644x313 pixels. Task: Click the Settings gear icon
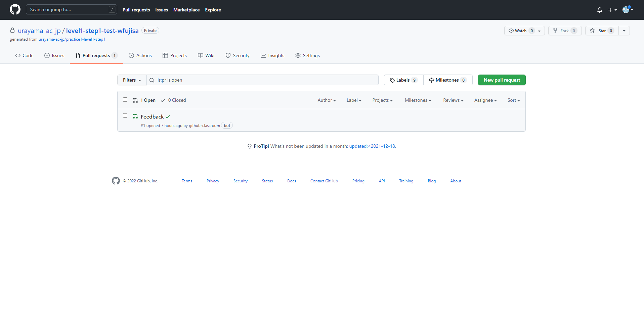[298, 55]
